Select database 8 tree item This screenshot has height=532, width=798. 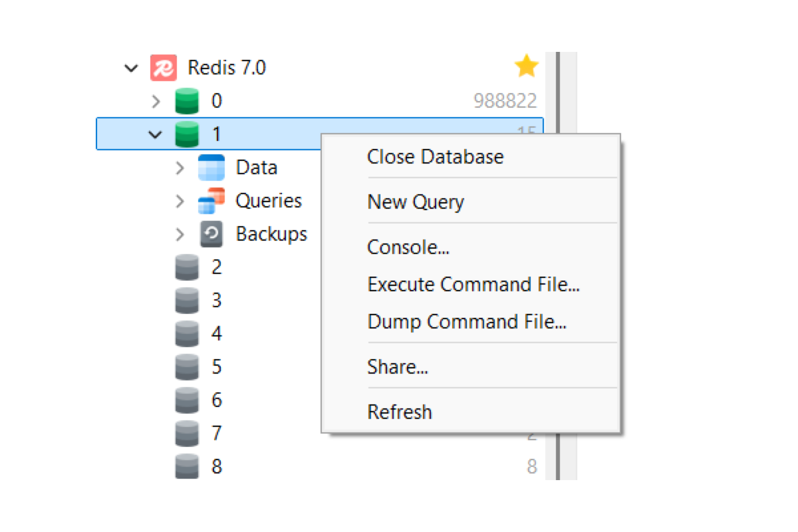point(320,467)
